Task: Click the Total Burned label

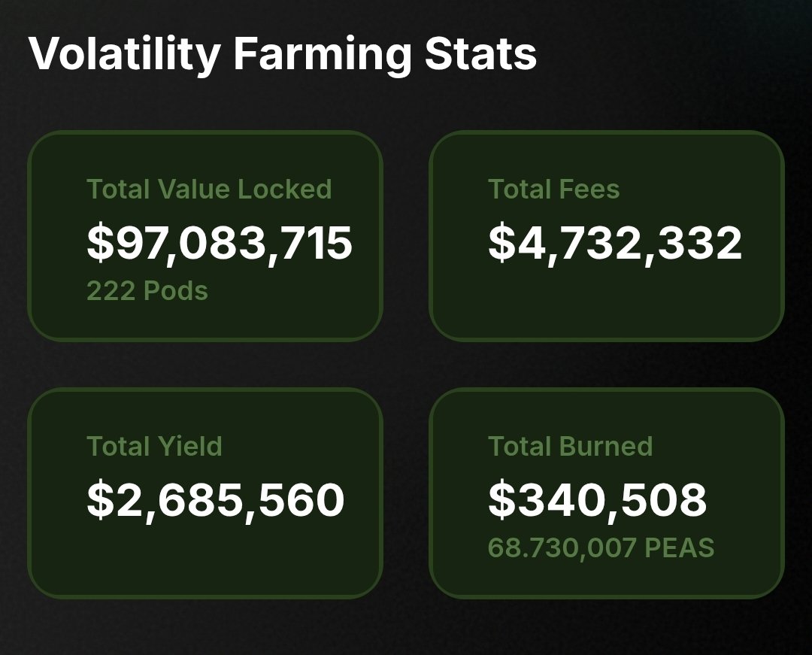Action: pyautogui.click(x=570, y=447)
